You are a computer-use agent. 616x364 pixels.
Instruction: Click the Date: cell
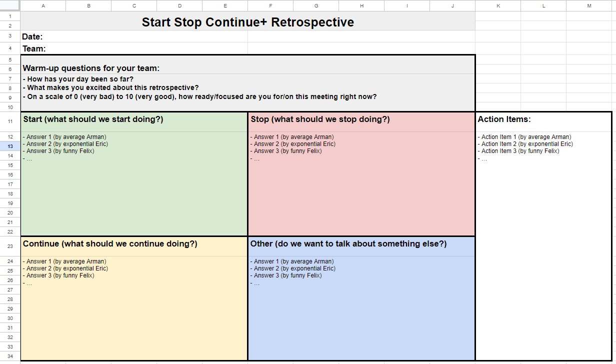pyautogui.click(x=33, y=36)
